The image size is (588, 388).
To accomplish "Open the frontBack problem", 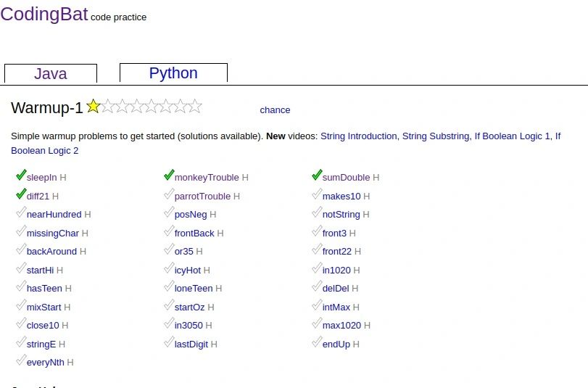I will click(194, 234).
